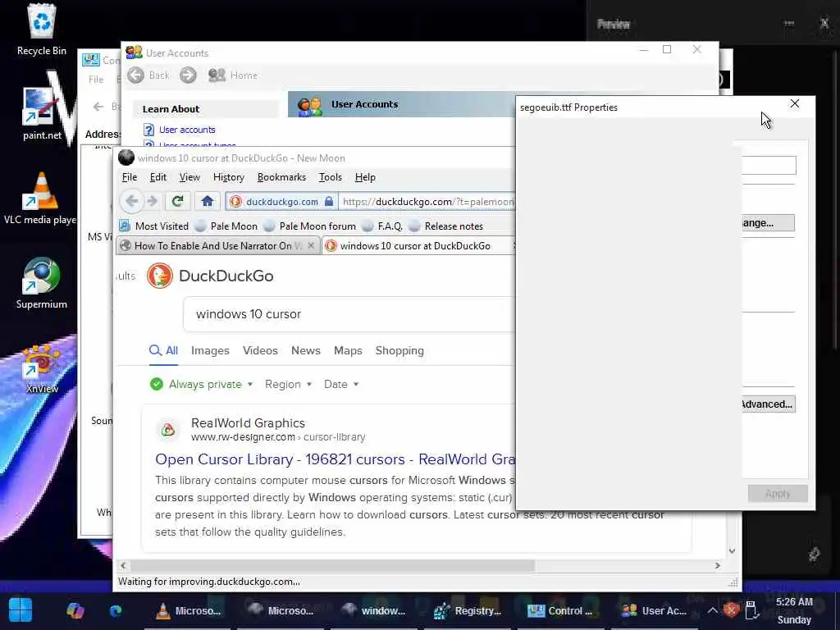Open the View menu in New Moon
The height and width of the screenshot is (630, 840).
tap(189, 177)
